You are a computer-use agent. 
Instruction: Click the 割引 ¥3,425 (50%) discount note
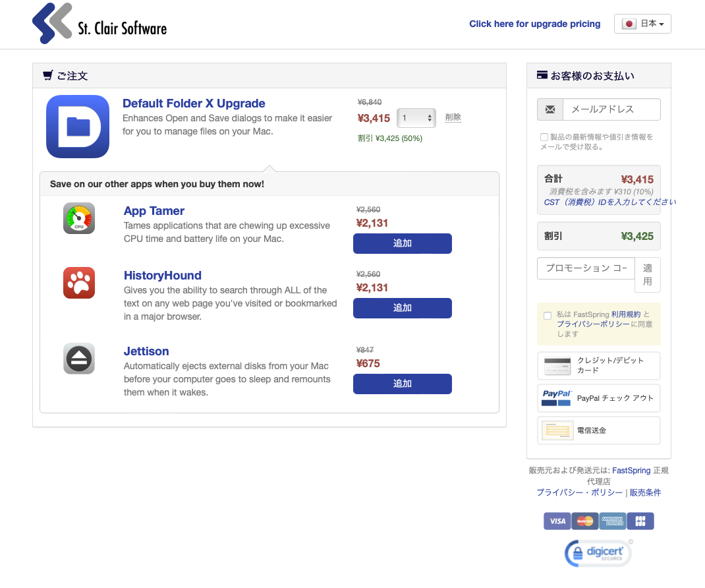pyautogui.click(x=390, y=138)
